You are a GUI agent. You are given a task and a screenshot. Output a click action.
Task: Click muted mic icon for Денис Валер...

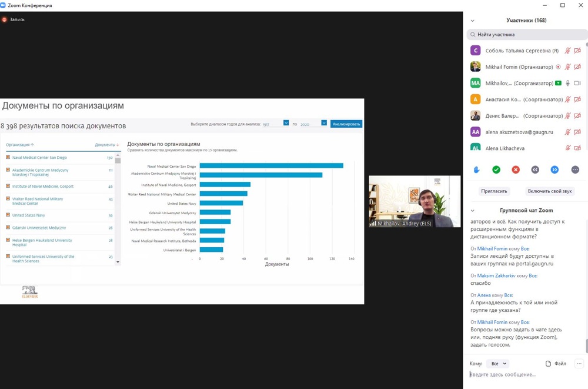click(568, 116)
